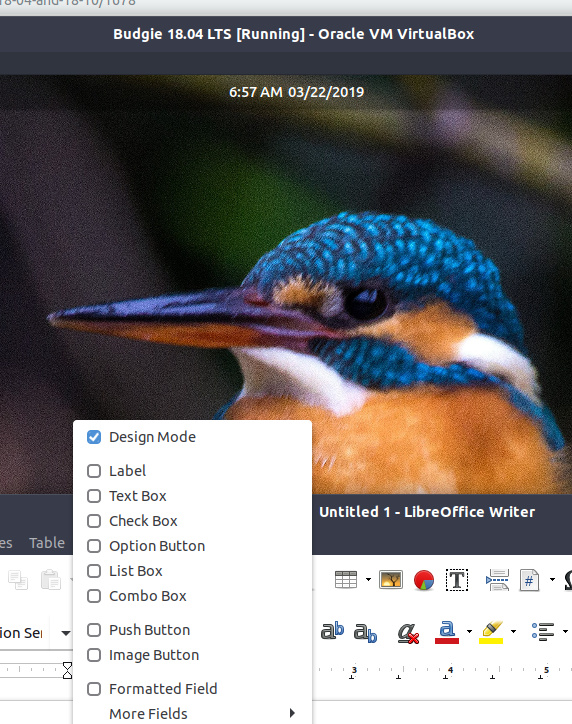Screen dimensions: 572x724
Task: Open the Insert Table dropdown arrow
Action: [x=368, y=579]
